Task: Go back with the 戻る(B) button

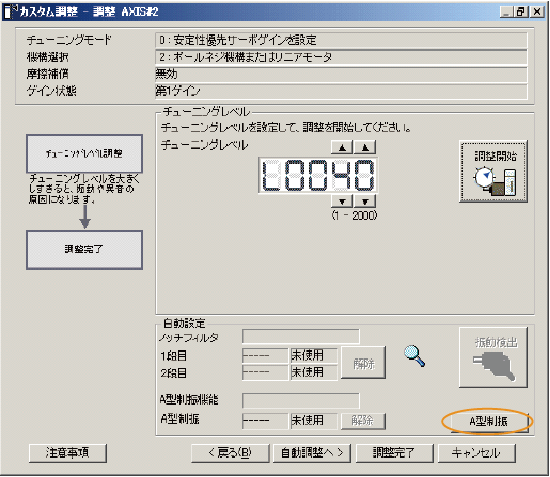Action: click(230, 453)
